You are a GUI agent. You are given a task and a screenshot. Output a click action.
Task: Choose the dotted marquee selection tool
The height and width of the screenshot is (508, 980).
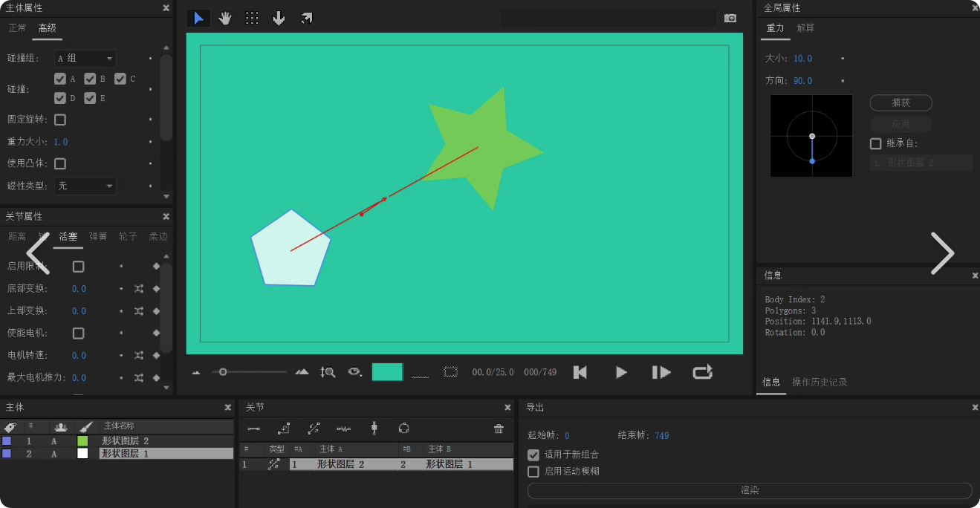point(252,18)
